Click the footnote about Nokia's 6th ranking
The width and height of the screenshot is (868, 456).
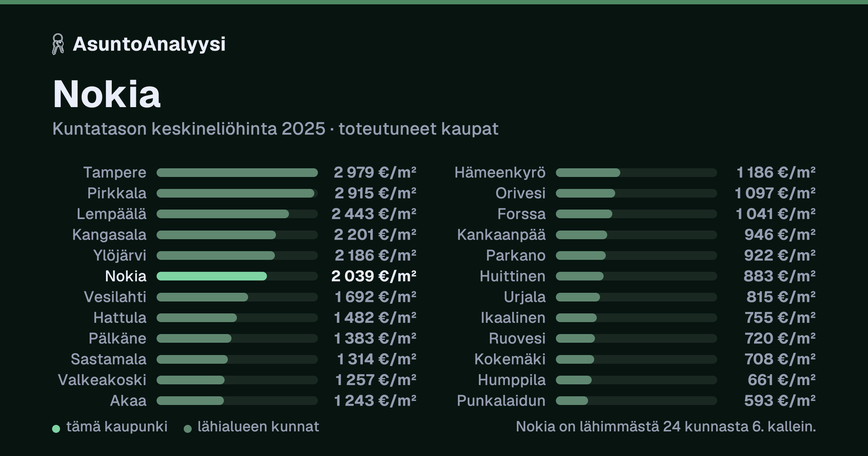pyautogui.click(x=666, y=427)
